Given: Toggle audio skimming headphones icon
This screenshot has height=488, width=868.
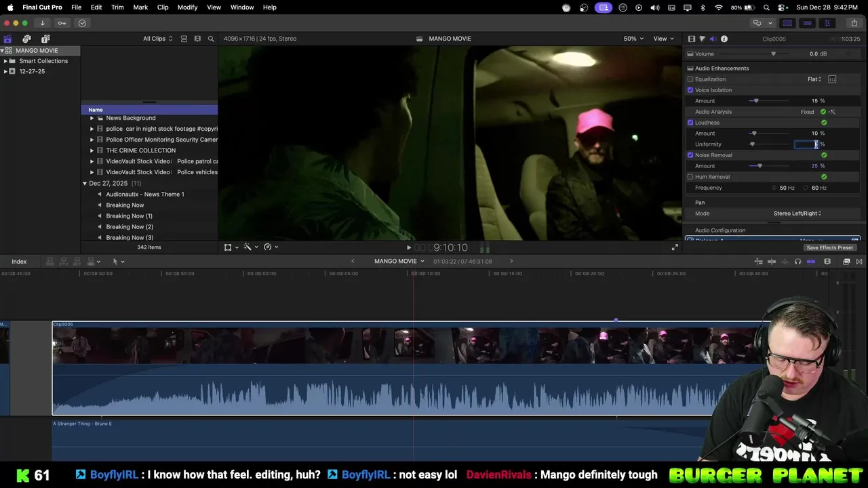Looking at the screenshot, I should click(797, 262).
